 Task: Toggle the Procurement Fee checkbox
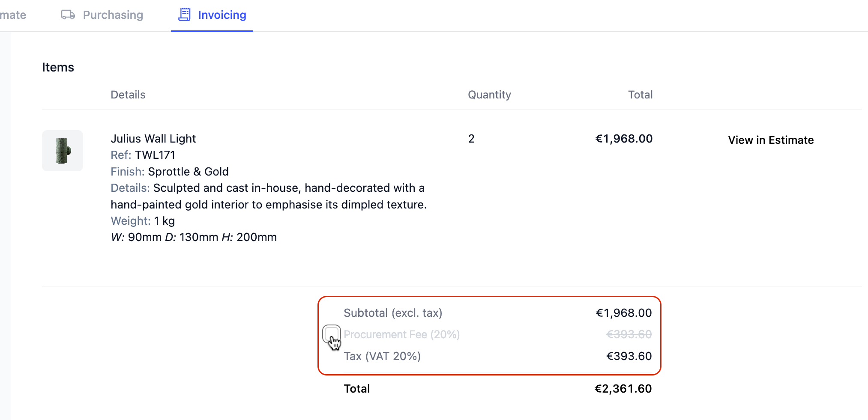click(331, 334)
